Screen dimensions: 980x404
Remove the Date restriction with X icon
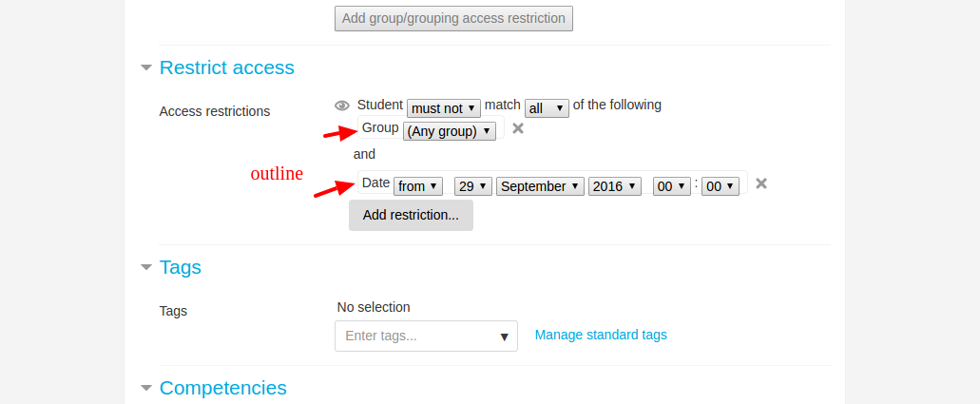[761, 183]
